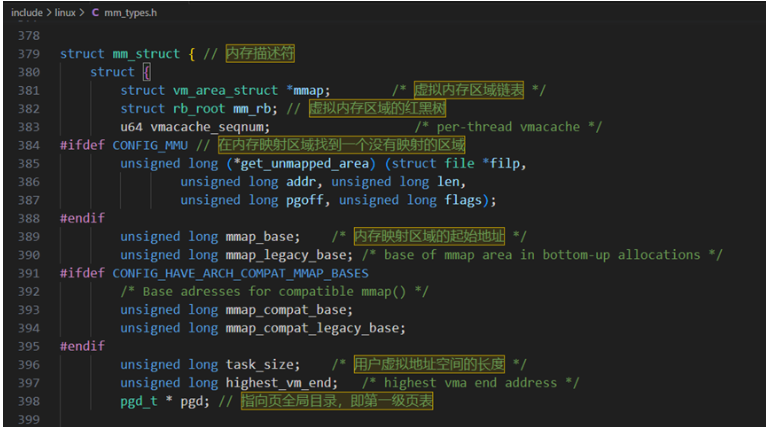Screen dimensions: 766x427
Task: Click the comment '虚拟内存区域链表' on line 381
Action: pos(468,90)
